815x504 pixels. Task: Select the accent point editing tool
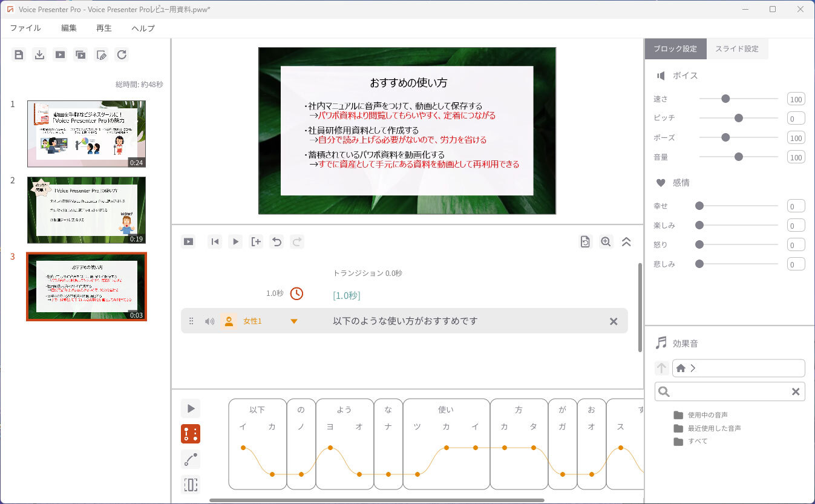click(x=191, y=434)
